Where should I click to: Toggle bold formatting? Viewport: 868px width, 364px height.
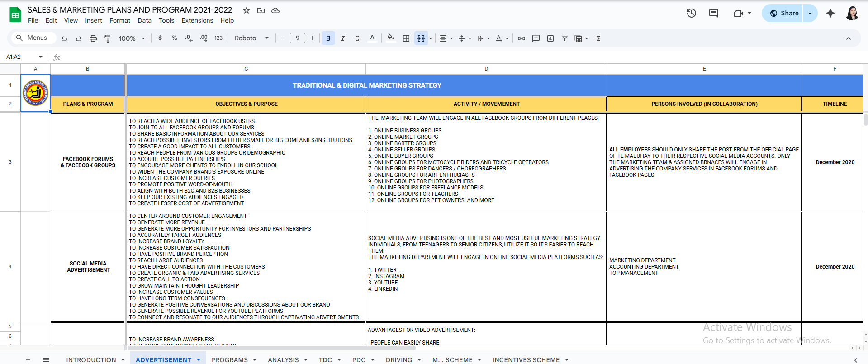328,38
